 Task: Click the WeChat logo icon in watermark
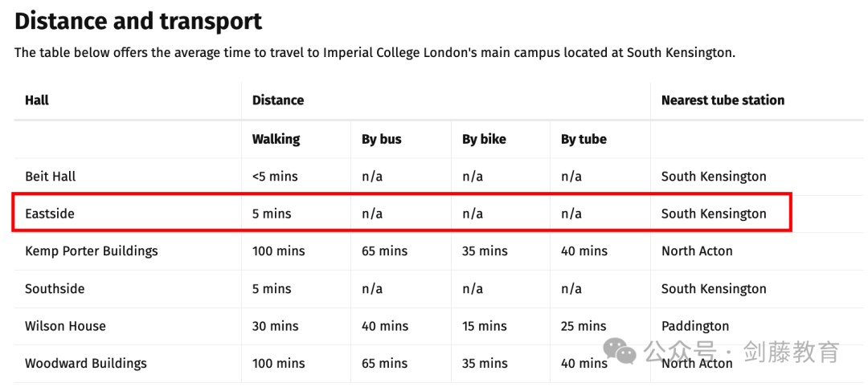coord(620,352)
